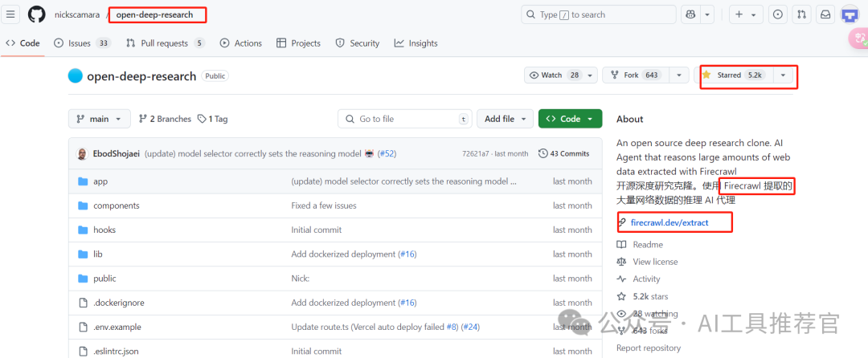Focus the Type / to search field

[x=599, y=15]
